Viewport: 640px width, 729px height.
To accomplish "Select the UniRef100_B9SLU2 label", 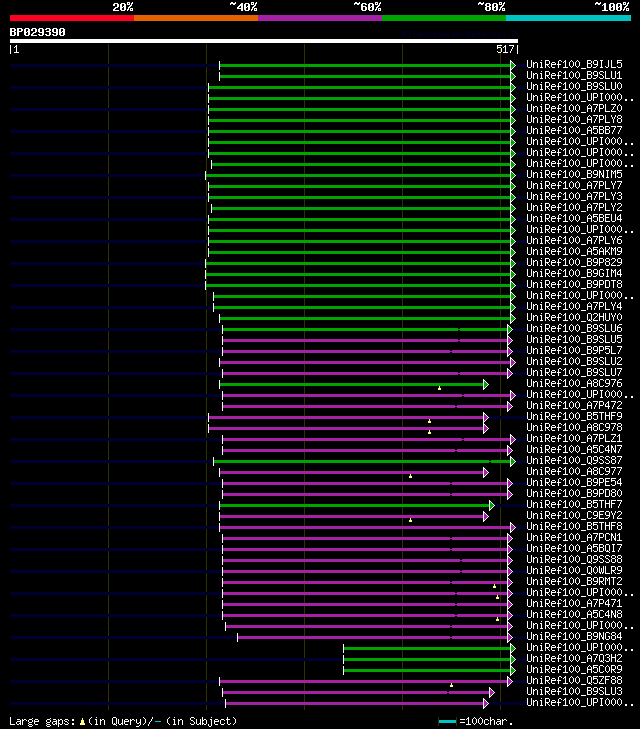I will click(574, 362).
